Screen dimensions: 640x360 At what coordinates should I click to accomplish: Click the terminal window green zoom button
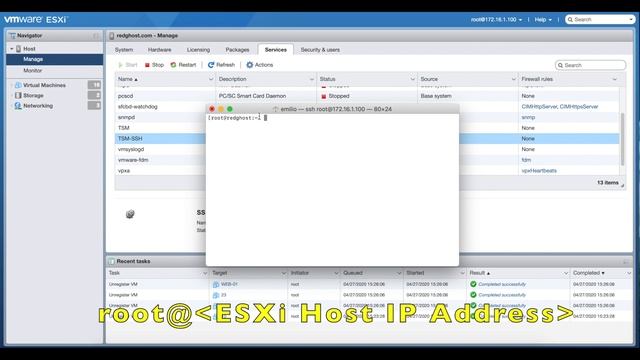[230, 109]
